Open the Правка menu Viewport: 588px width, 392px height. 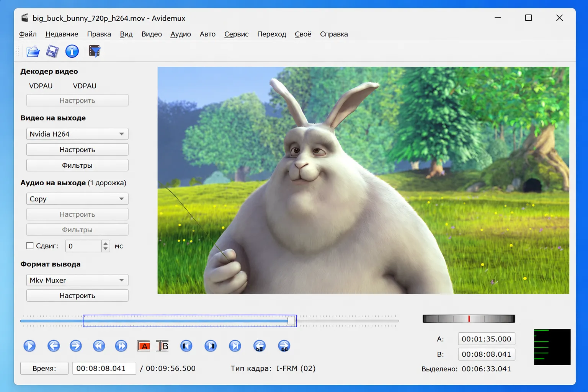coord(99,34)
